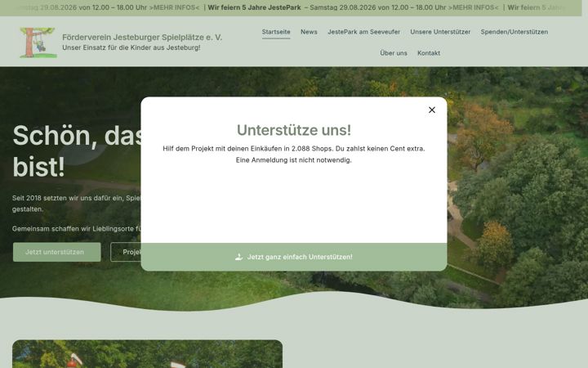Click the tagline Unser Einsatz für die Kinder
Screen dimensions: 588x368
pyautogui.click(x=131, y=47)
